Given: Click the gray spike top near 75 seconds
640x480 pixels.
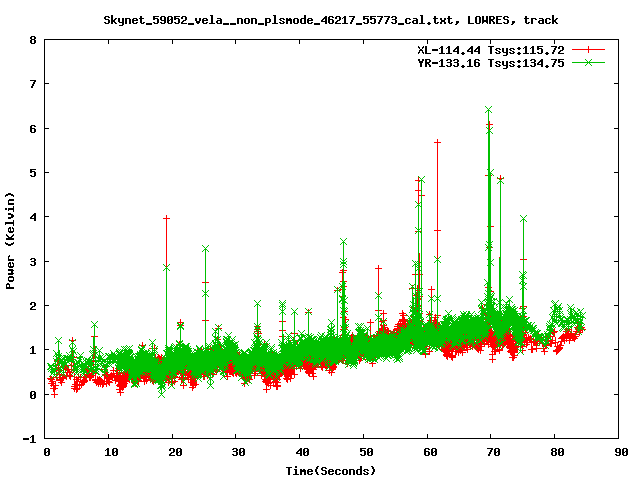Looking at the screenshot, I should [523, 219].
